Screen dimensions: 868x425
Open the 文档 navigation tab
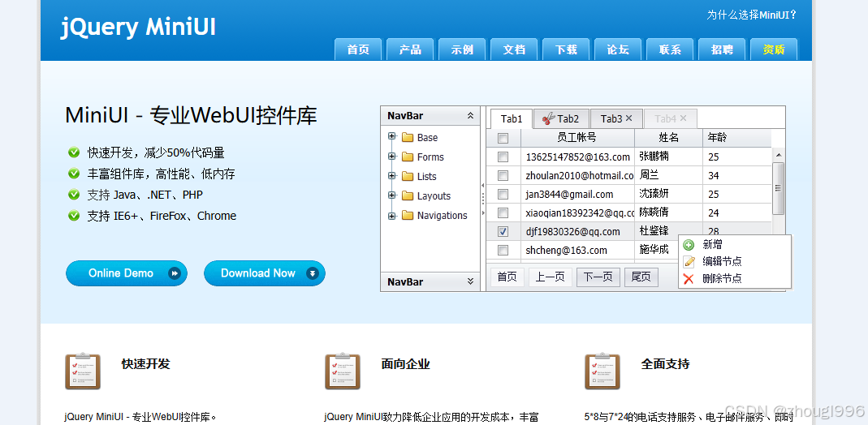tap(514, 49)
